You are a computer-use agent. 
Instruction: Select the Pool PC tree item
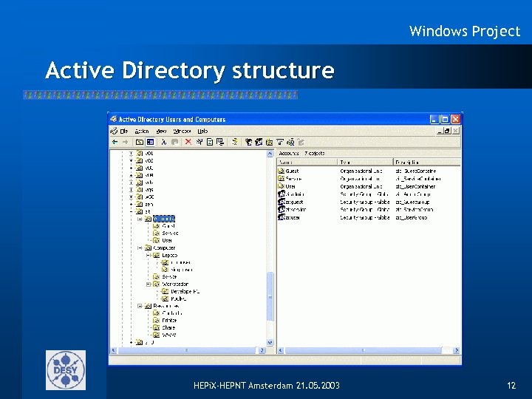click(179, 299)
